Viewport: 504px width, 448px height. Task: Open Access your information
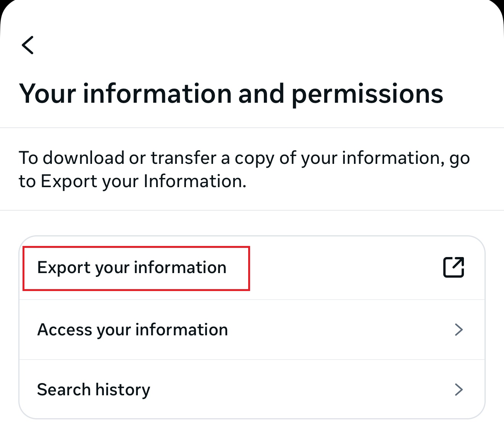click(132, 330)
